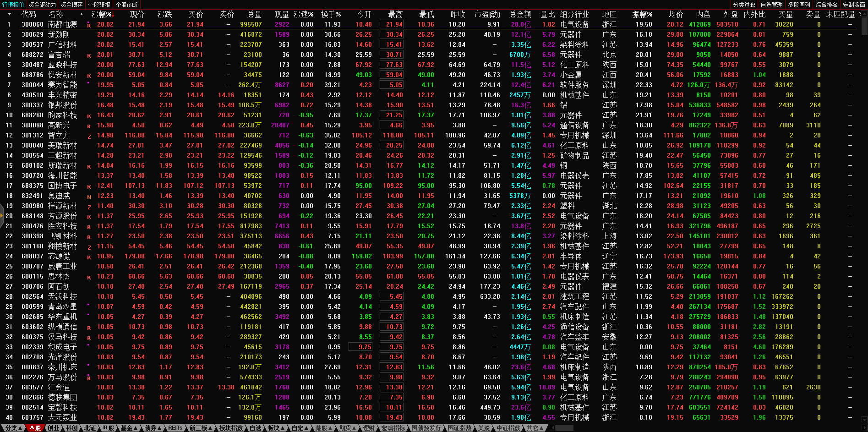Click the R marker beside 南都电源
868x432 pixels.
(x=89, y=25)
